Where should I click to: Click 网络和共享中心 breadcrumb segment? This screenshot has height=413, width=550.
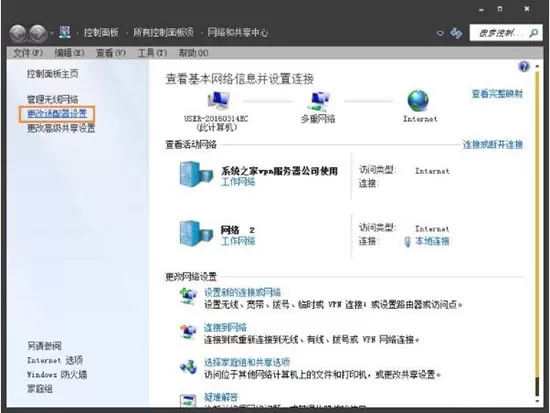(x=238, y=33)
